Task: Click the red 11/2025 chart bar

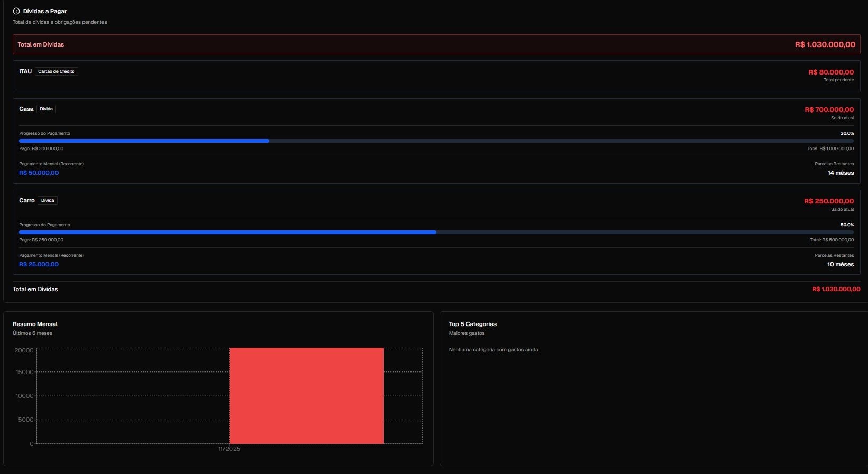Action: click(x=306, y=396)
